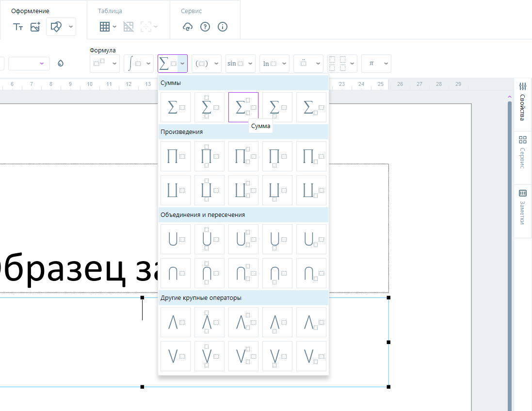Switch to the Заметки side tab
The width and height of the screenshot is (532, 411).
[x=523, y=207]
